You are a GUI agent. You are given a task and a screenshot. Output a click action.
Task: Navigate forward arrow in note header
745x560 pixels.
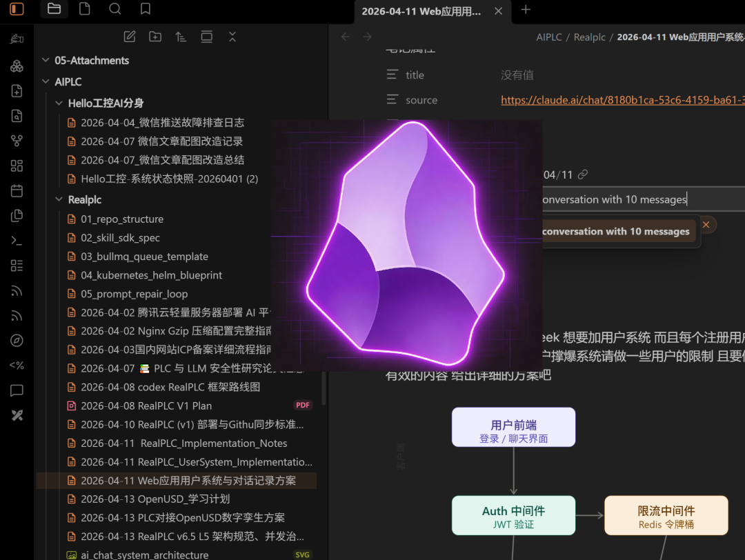367,37
